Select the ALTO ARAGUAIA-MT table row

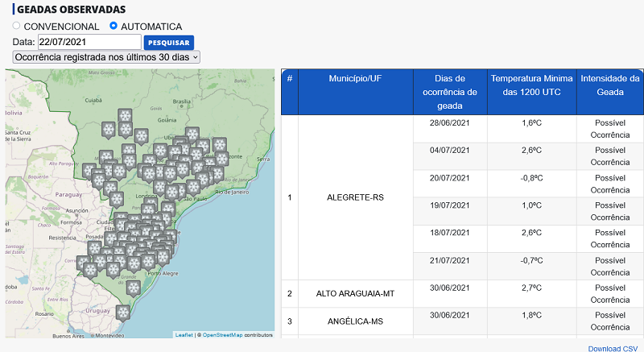(355, 293)
